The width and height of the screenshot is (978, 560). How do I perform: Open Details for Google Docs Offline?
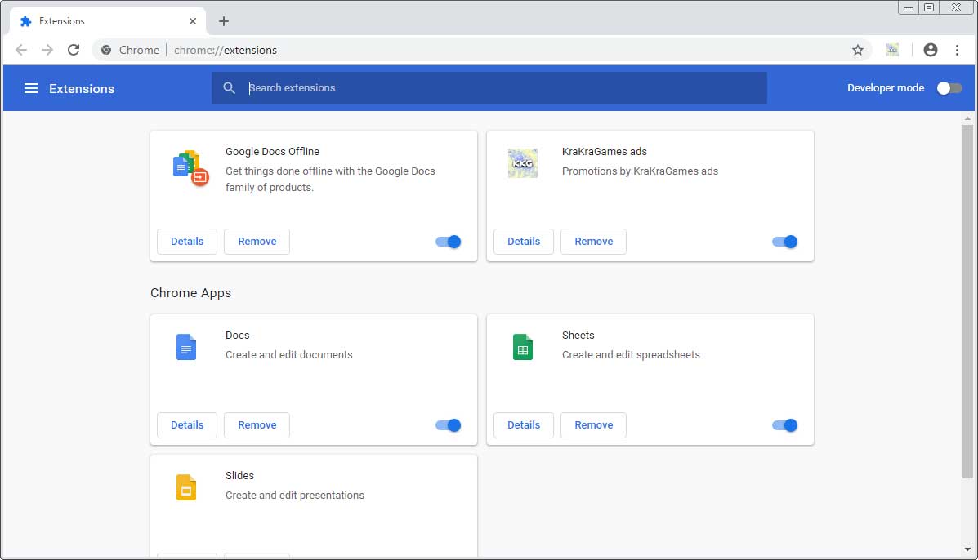point(186,242)
